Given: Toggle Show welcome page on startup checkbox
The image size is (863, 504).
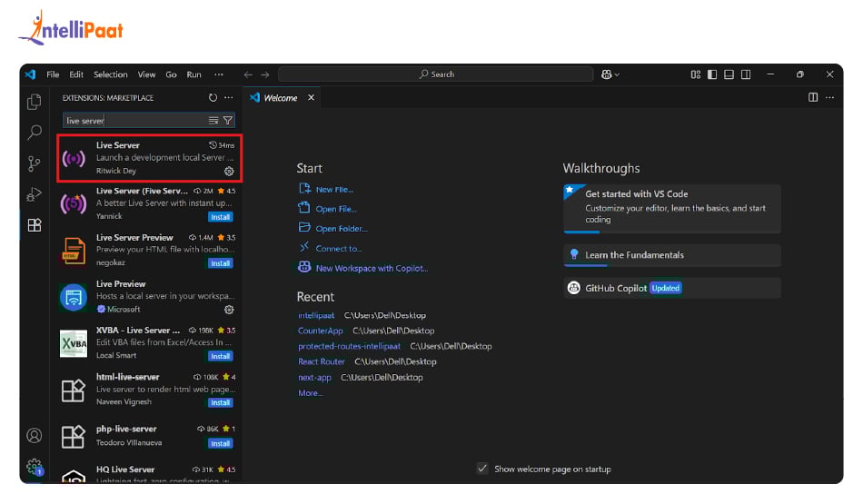Looking at the screenshot, I should (482, 469).
